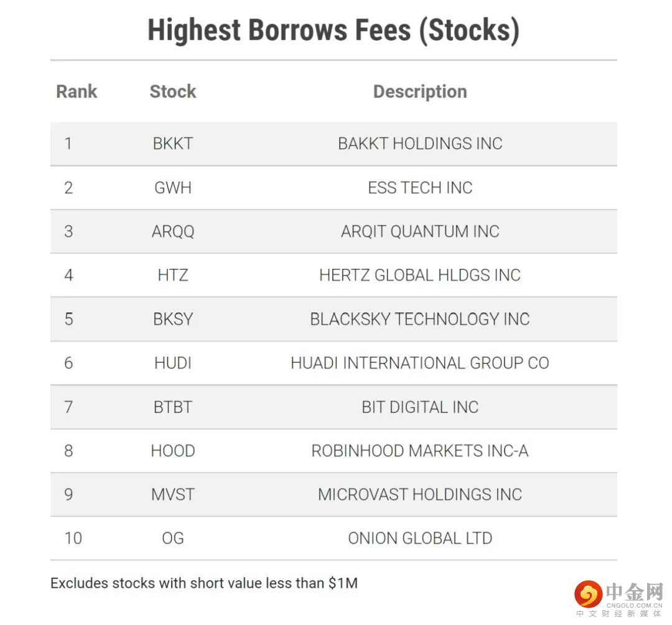672x625 pixels.
Task: Select BKSY in the stock column
Action: 173,319
